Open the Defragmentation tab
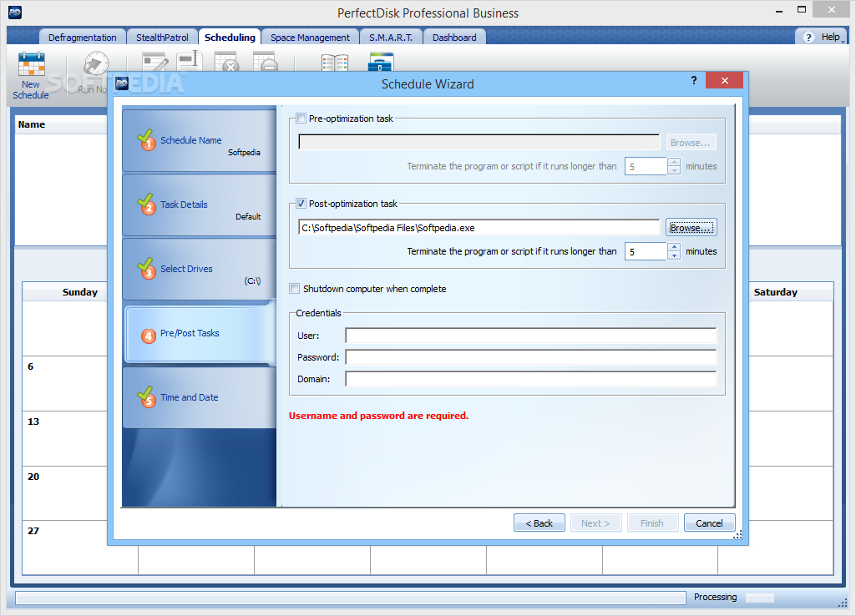The height and width of the screenshot is (616, 856). click(83, 37)
